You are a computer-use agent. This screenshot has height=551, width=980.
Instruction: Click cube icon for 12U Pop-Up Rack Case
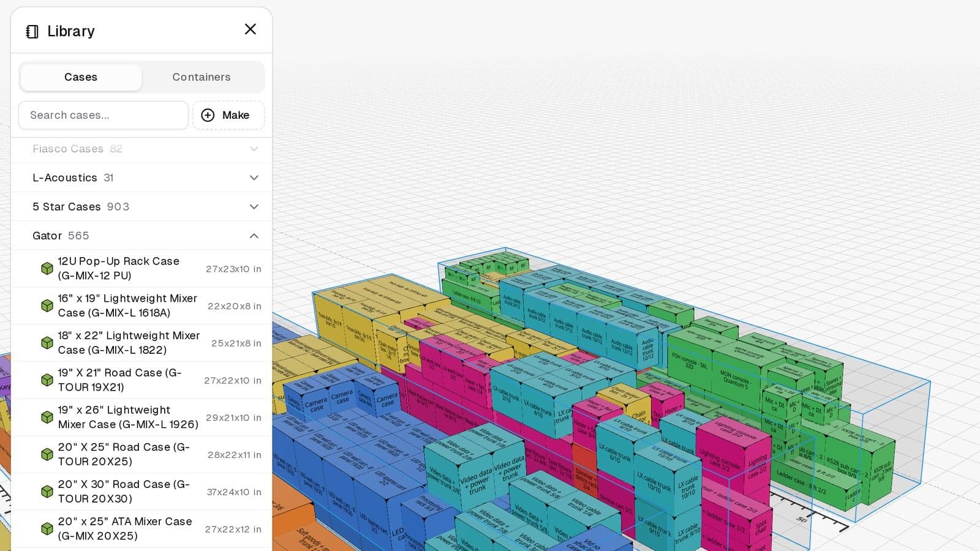tap(47, 268)
